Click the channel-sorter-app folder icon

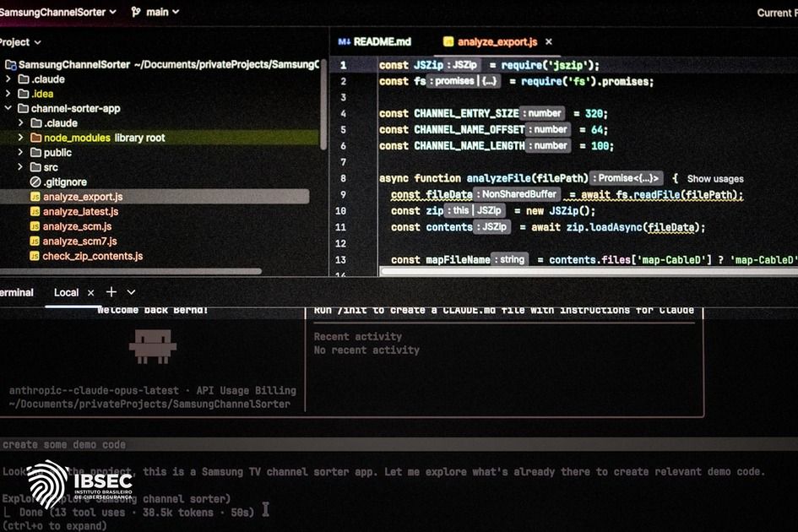coord(24,108)
